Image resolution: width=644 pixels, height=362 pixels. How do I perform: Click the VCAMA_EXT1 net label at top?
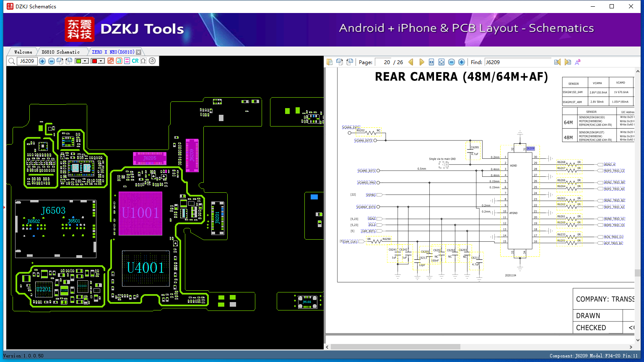[351, 127]
